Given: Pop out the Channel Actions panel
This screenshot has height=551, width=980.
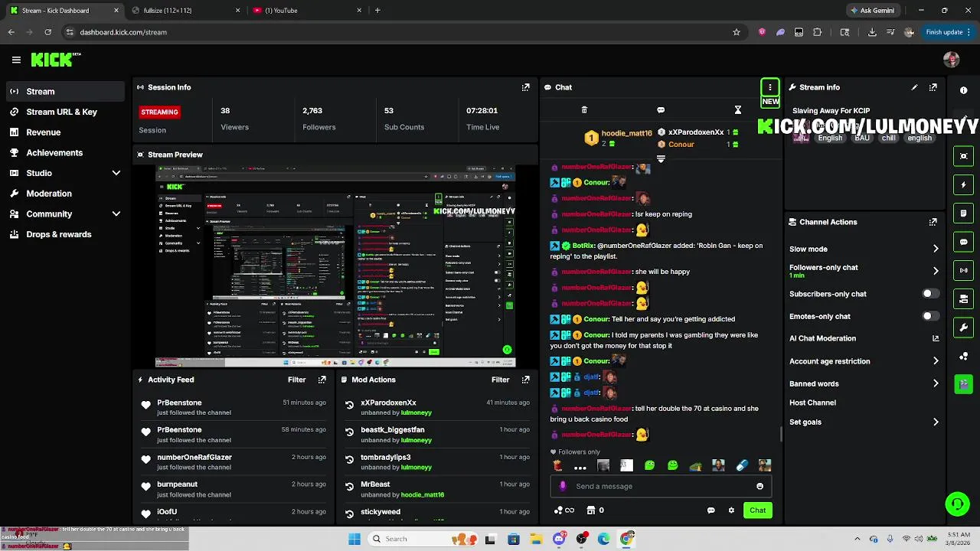Looking at the screenshot, I should pyautogui.click(x=933, y=222).
